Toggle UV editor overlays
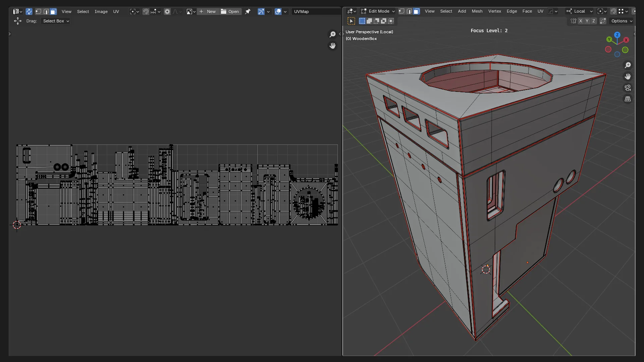Image resolution: width=644 pixels, height=362 pixels. pos(278,11)
